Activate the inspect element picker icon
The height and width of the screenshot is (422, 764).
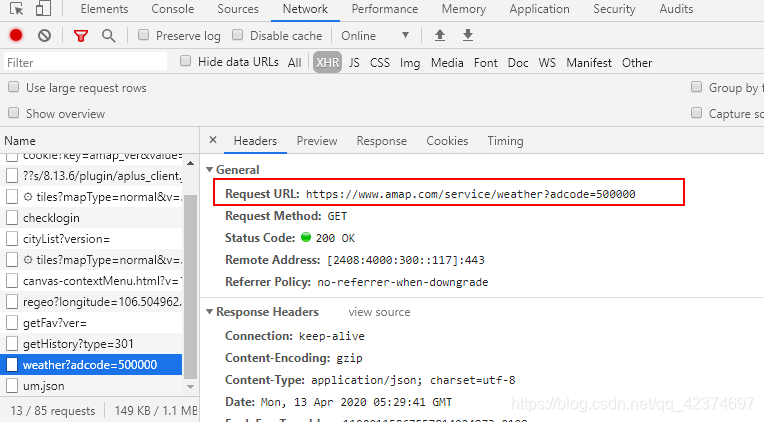(x=17, y=9)
